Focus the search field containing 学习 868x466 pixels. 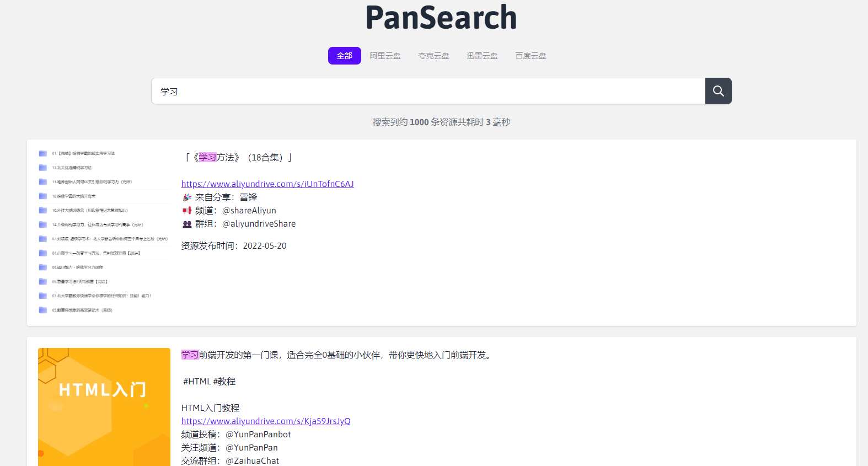click(x=428, y=91)
